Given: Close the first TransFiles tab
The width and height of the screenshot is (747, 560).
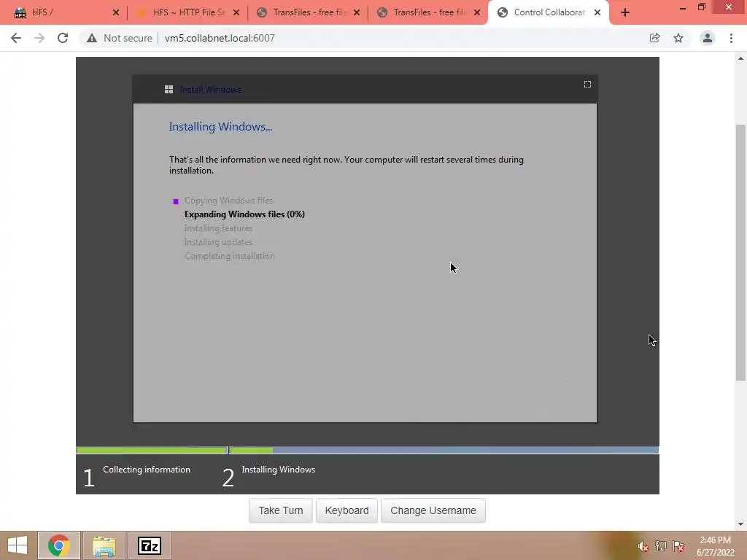Looking at the screenshot, I should pyautogui.click(x=357, y=13).
